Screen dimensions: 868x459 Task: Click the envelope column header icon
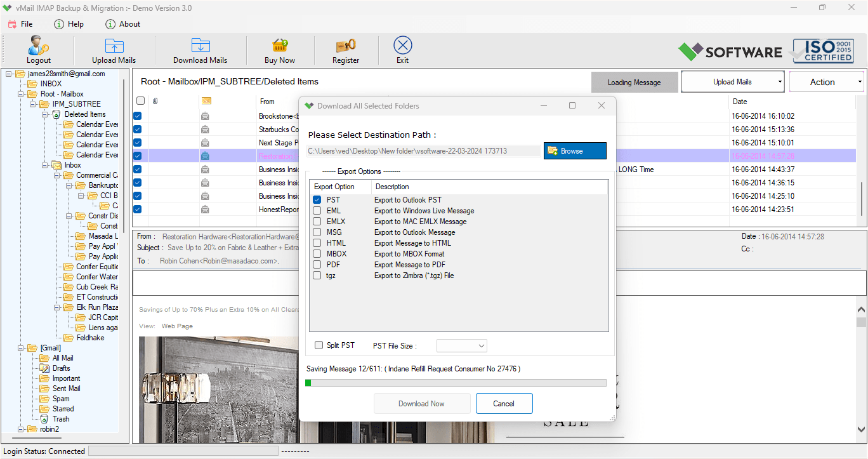click(206, 101)
